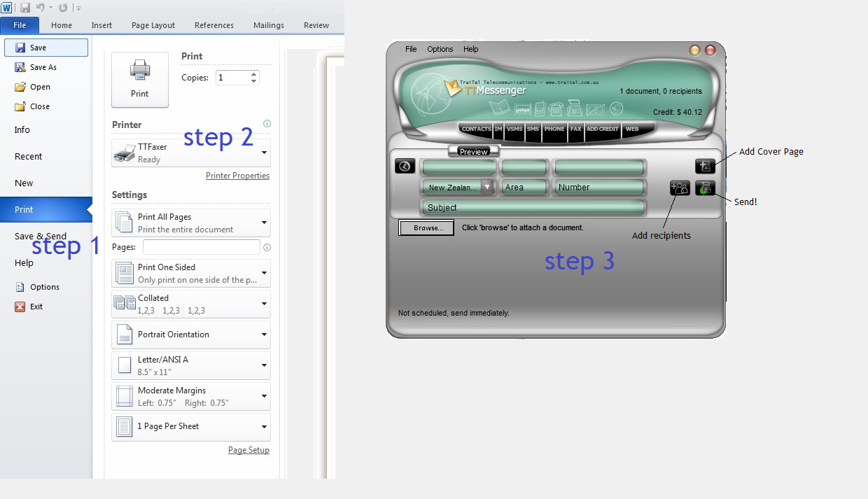Click the mobile phone icon in TTMessenger header
The height and width of the screenshot is (499, 868).
point(540,108)
